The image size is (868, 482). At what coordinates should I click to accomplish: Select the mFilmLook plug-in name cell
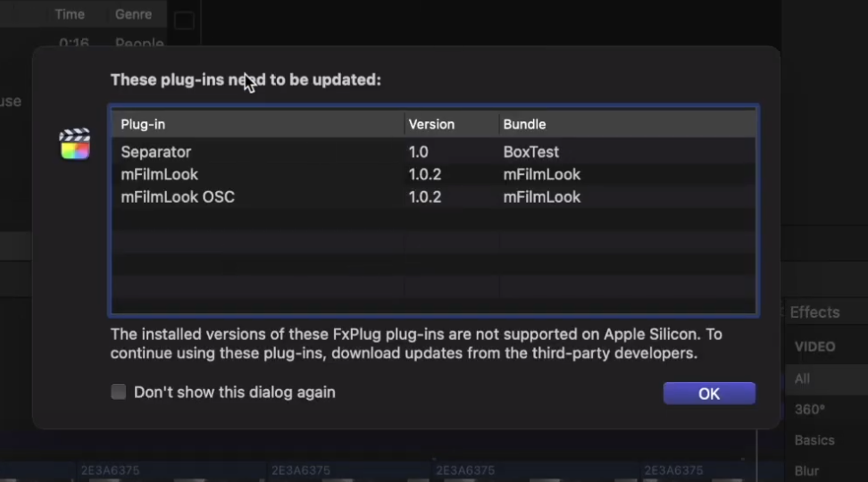coord(160,174)
